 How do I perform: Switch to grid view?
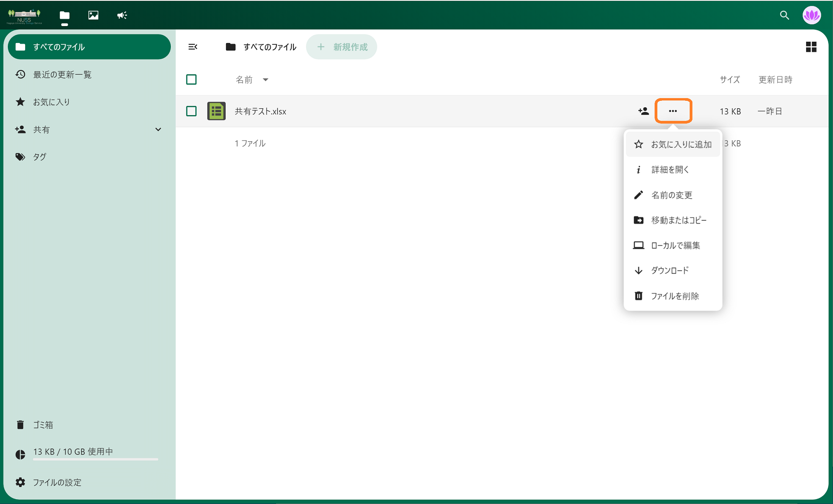811,47
